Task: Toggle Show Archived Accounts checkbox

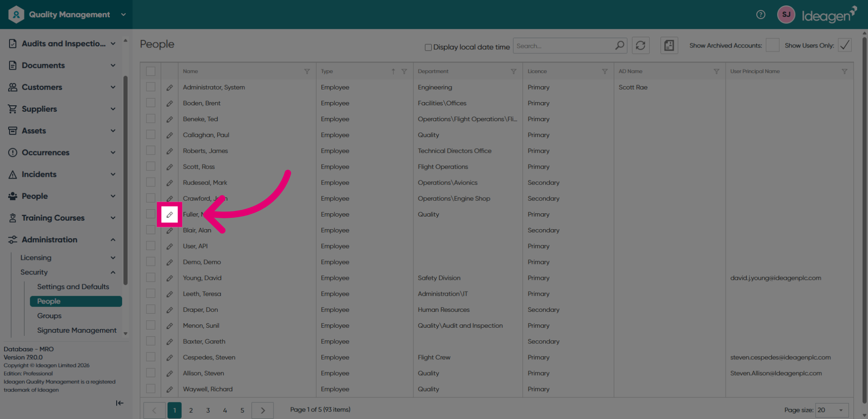Action: [773, 45]
